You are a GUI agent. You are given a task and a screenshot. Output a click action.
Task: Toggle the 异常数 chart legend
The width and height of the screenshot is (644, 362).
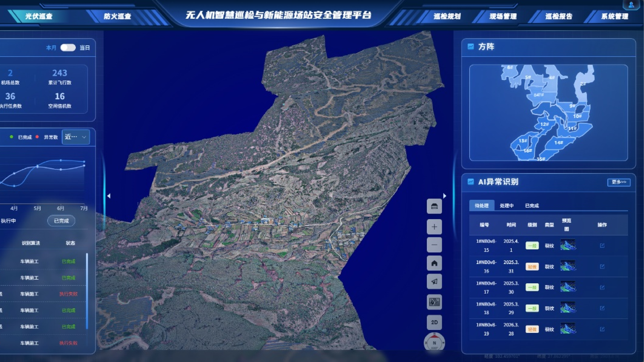[47, 137]
